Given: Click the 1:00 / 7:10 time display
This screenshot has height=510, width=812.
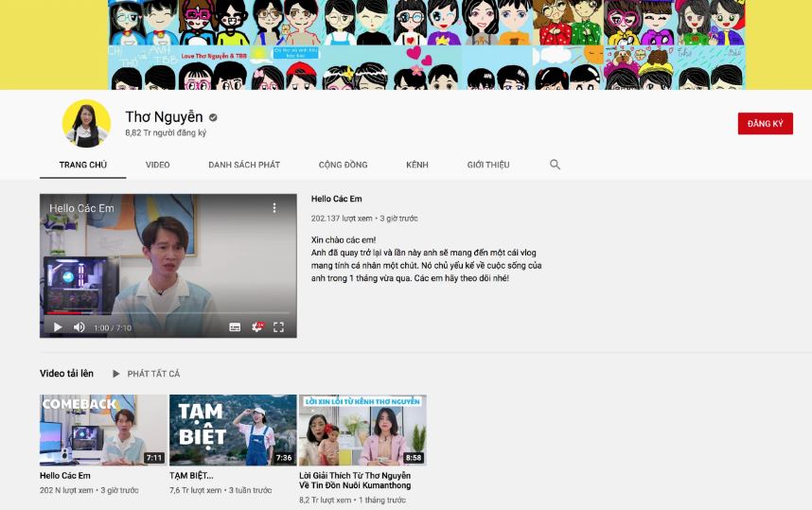Looking at the screenshot, I should 113,327.
